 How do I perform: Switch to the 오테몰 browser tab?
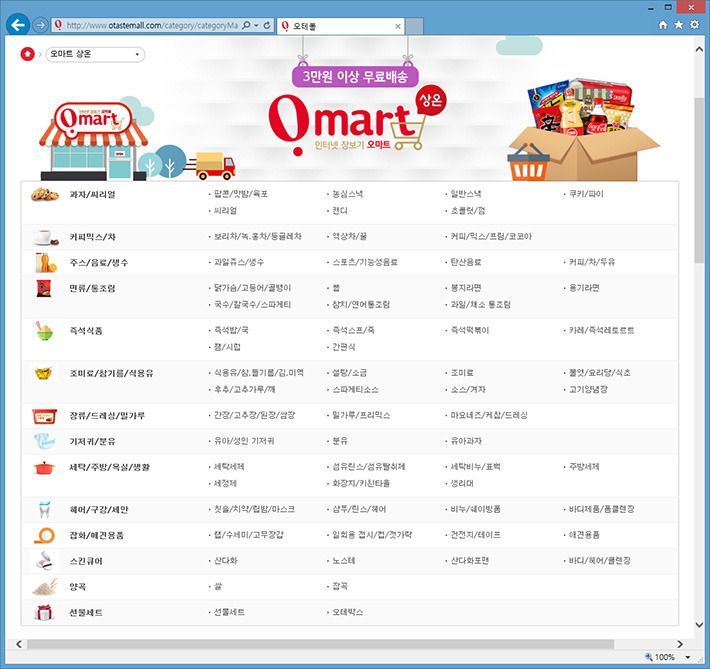(341, 26)
